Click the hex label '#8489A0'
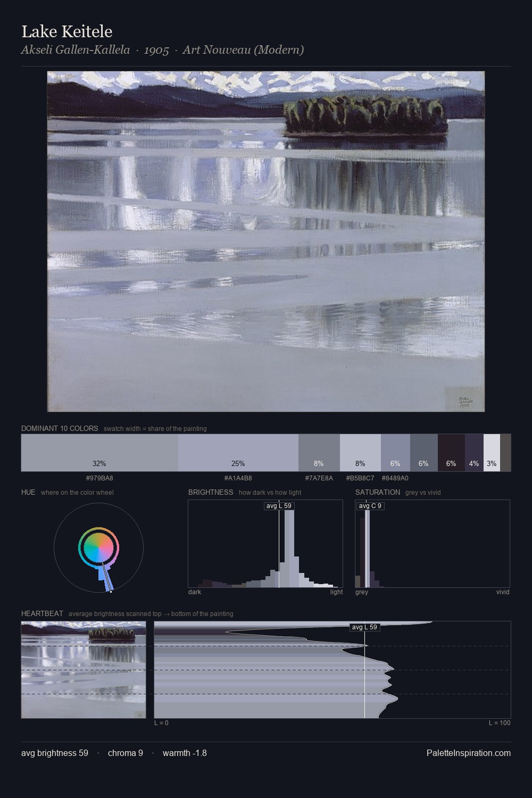 point(395,478)
